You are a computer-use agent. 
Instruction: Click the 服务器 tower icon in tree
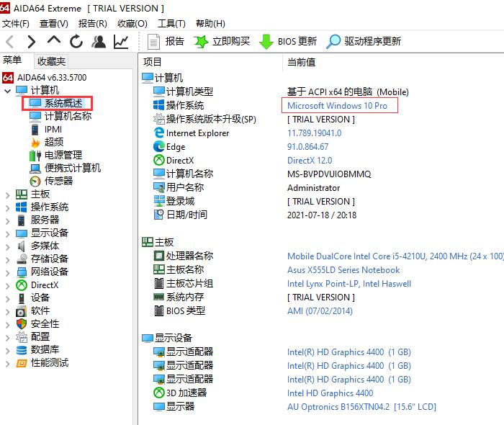click(21, 220)
